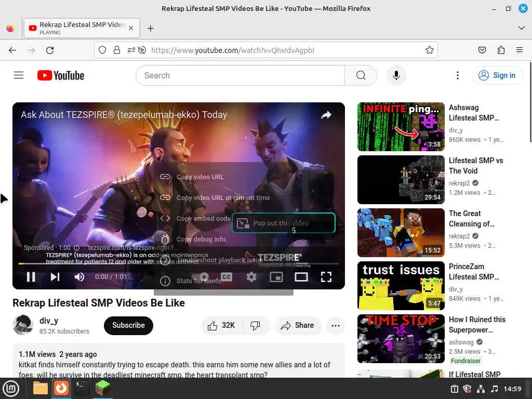The width and height of the screenshot is (532, 399).
Task: Skip to next video using next button
Action: [x=55, y=277]
